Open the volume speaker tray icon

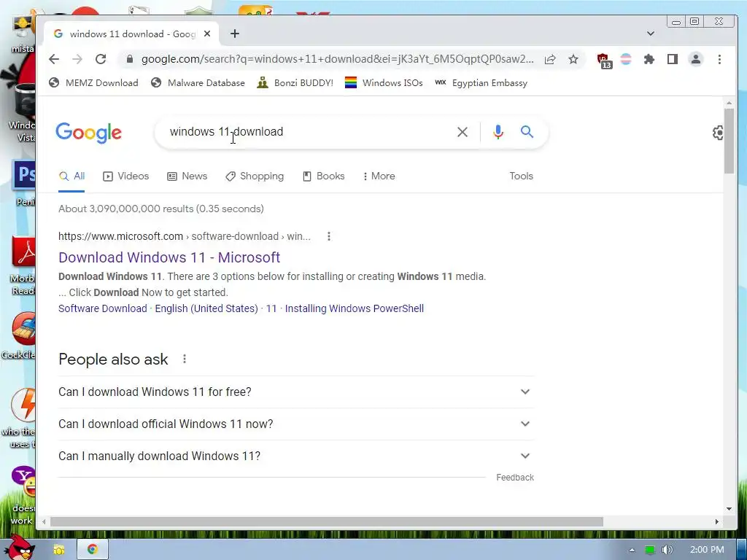tap(667, 550)
